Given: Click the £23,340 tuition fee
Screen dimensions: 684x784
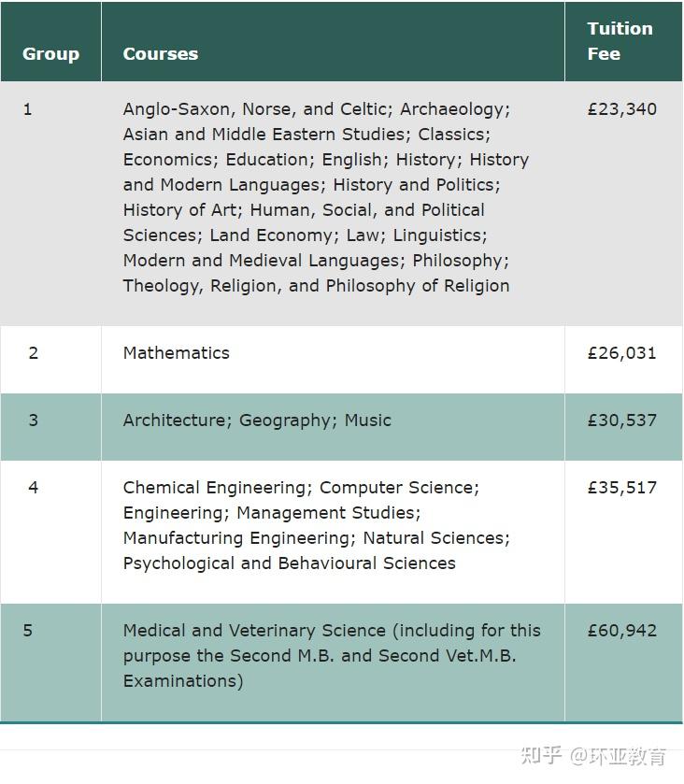Looking at the screenshot, I should coord(621,109).
